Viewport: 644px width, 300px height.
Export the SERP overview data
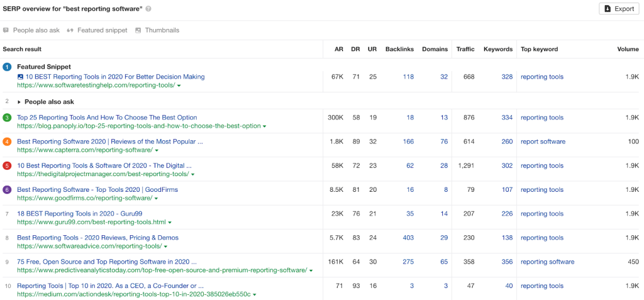[x=619, y=9]
